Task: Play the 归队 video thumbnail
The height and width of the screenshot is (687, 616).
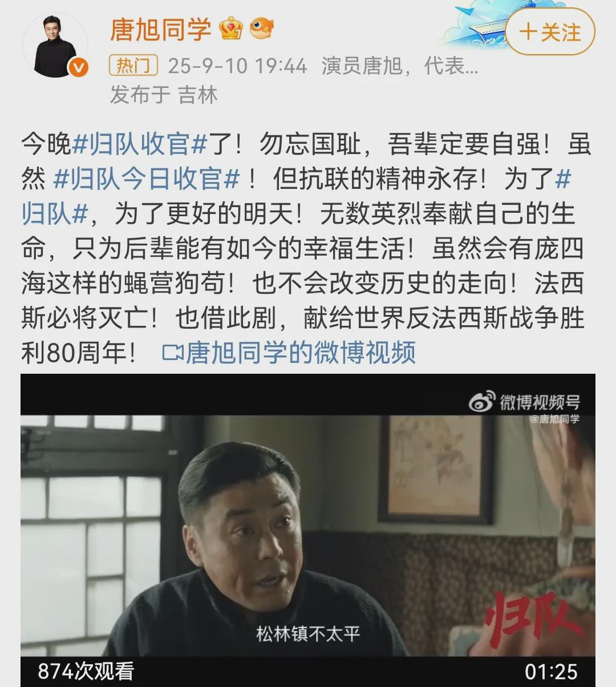Action: (308, 530)
